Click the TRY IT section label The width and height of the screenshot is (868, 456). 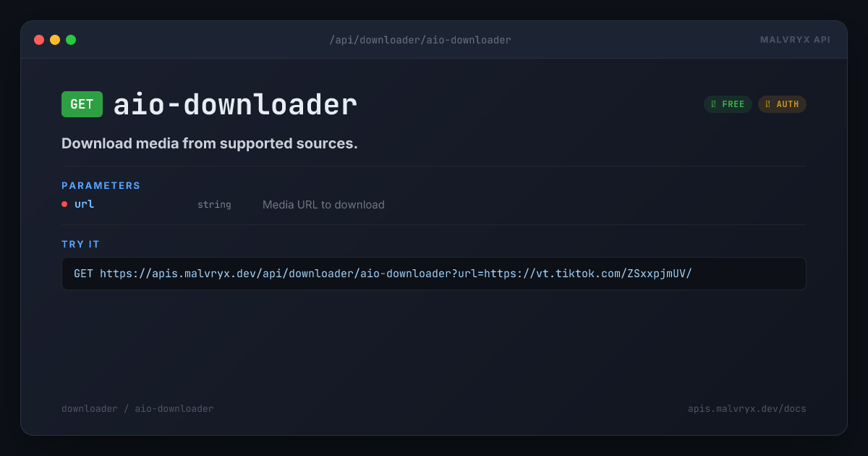click(x=81, y=245)
